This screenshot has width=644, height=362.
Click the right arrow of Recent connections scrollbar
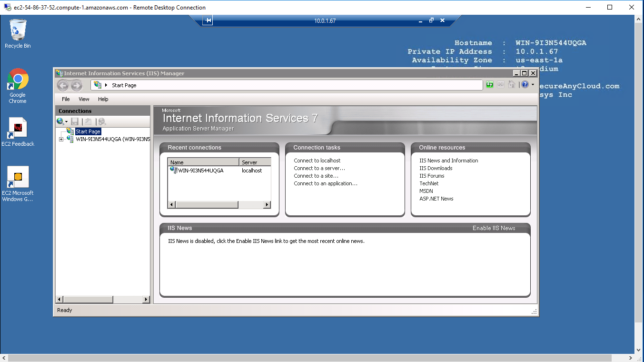pyautogui.click(x=267, y=205)
